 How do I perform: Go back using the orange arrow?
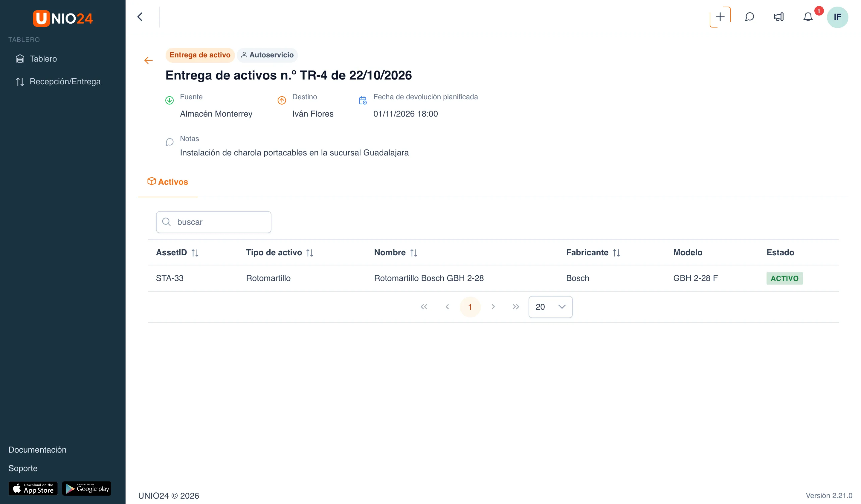click(148, 60)
